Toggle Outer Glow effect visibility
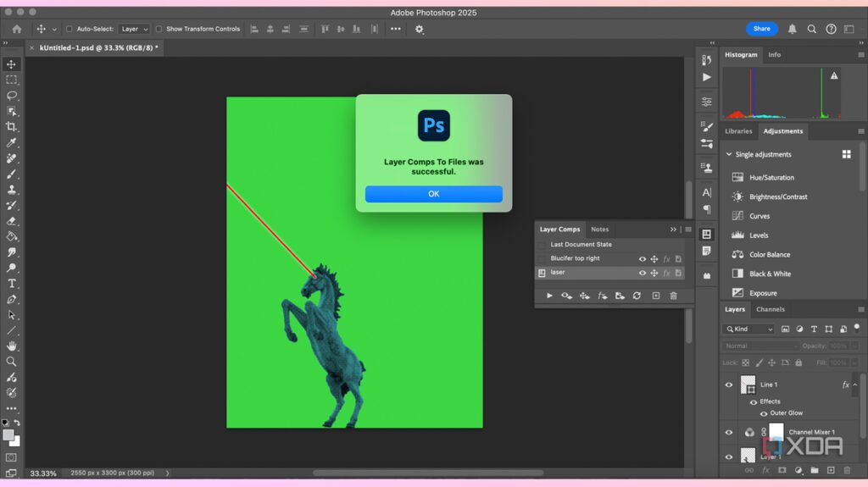This screenshot has height=487, width=868. (x=764, y=413)
